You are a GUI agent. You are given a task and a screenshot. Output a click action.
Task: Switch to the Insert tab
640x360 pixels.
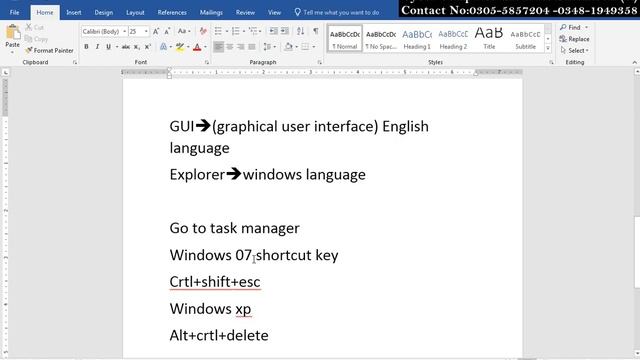[x=73, y=13]
